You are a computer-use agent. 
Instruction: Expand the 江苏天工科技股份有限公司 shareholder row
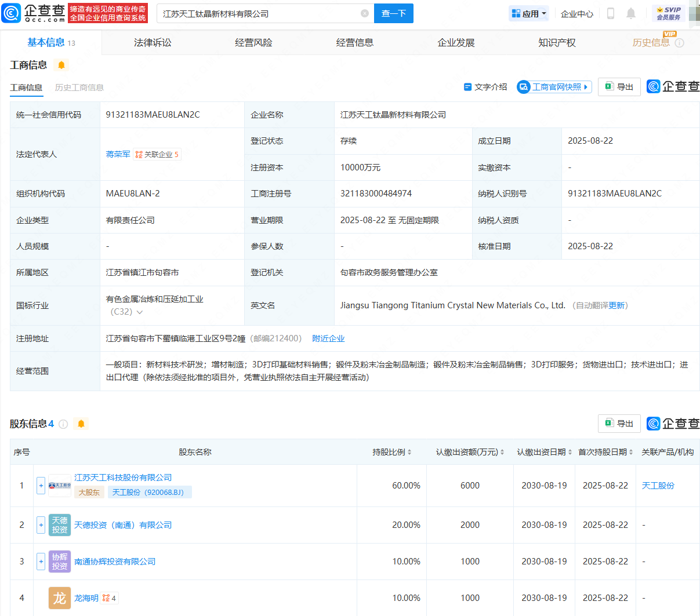pos(41,486)
